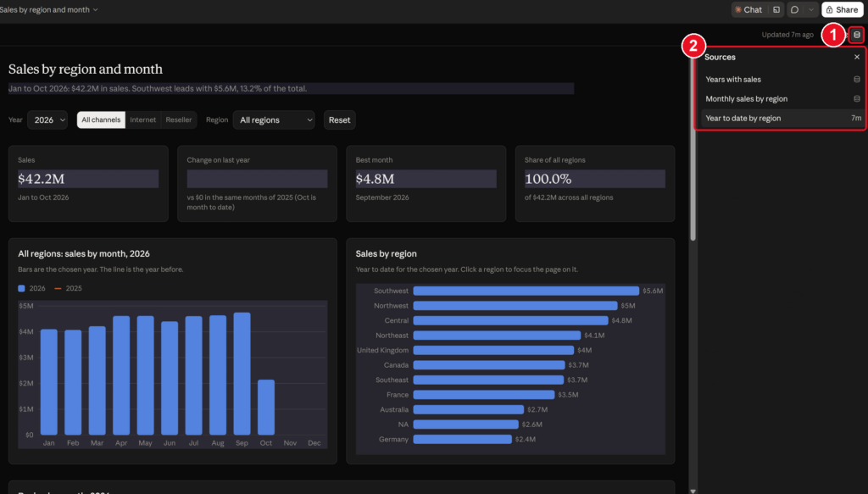
Task: Open the Sources database icon in header
Action: coord(856,35)
